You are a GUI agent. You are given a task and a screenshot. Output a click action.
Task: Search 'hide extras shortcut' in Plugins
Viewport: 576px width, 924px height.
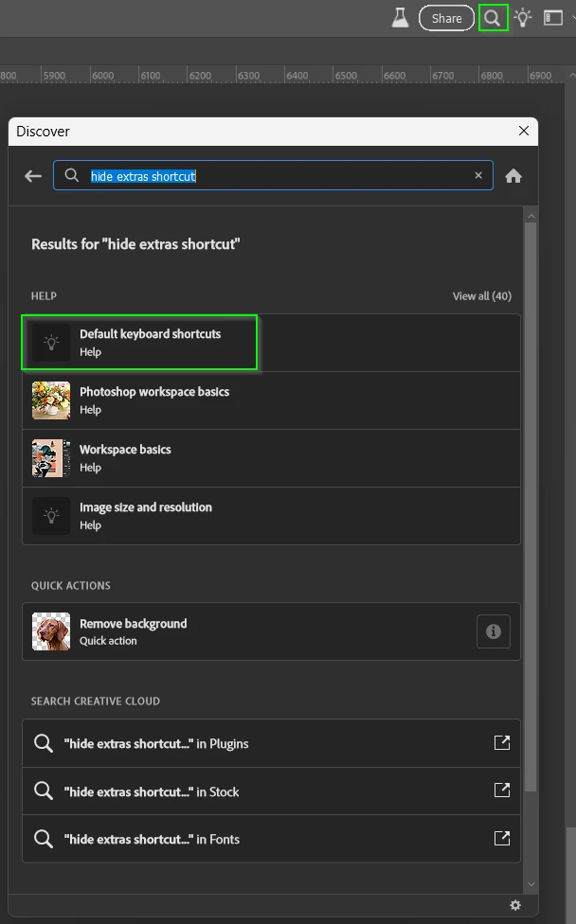(x=271, y=743)
